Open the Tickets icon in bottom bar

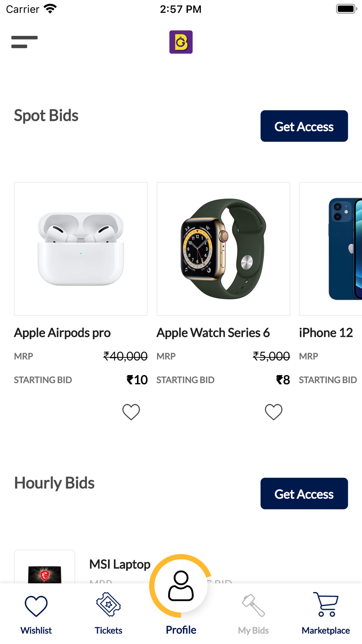(108, 605)
